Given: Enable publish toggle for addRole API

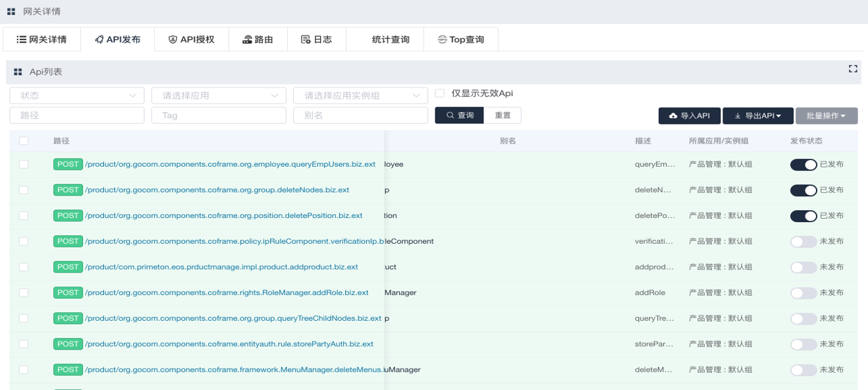Looking at the screenshot, I should (803, 292).
